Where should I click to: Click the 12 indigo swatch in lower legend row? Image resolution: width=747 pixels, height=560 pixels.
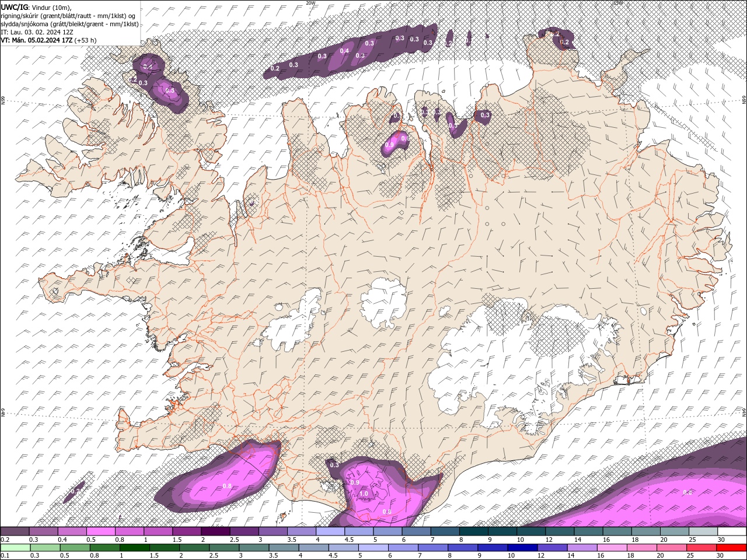552,548
